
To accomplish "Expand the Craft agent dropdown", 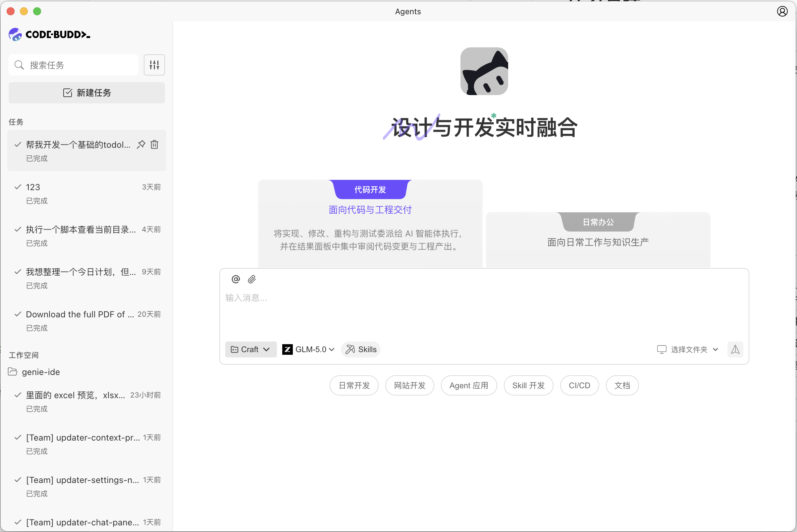I will [x=250, y=349].
